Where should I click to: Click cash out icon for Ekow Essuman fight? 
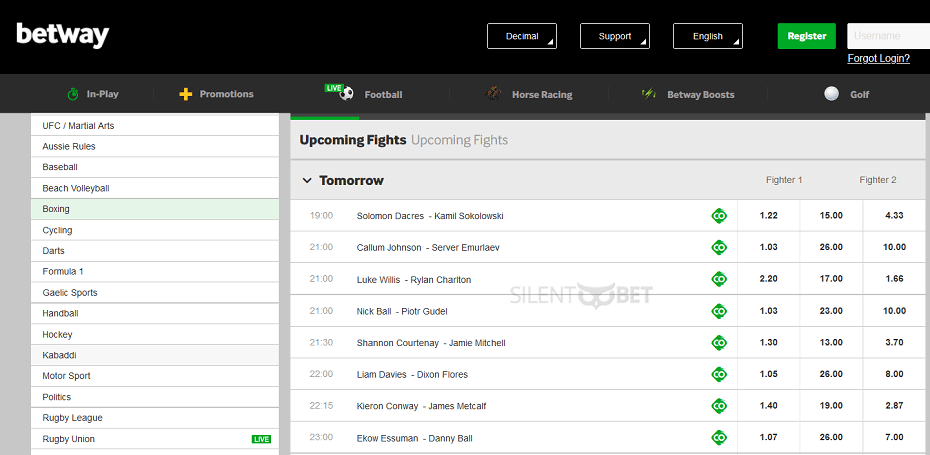(719, 438)
